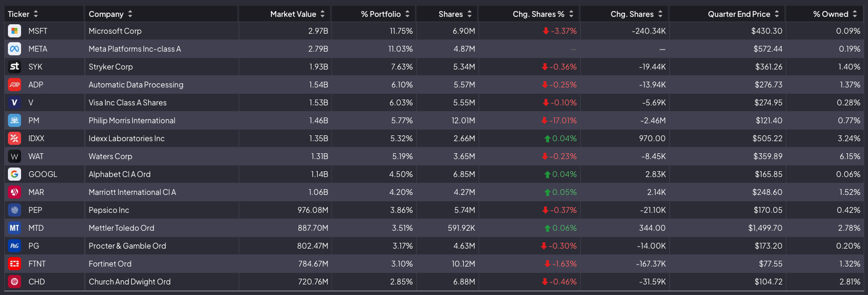Select Procter & Gamble Ord company name

tap(127, 246)
